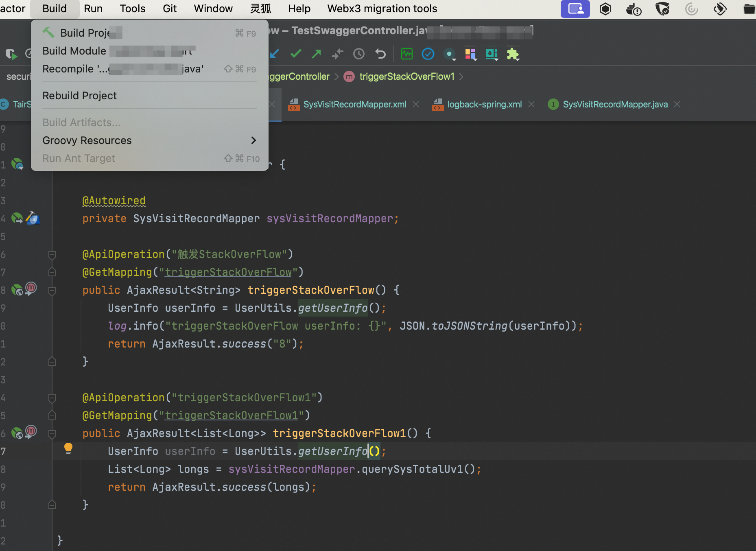The height and width of the screenshot is (551, 756).
Task: Select Build Project menu entry
Action: (150, 33)
